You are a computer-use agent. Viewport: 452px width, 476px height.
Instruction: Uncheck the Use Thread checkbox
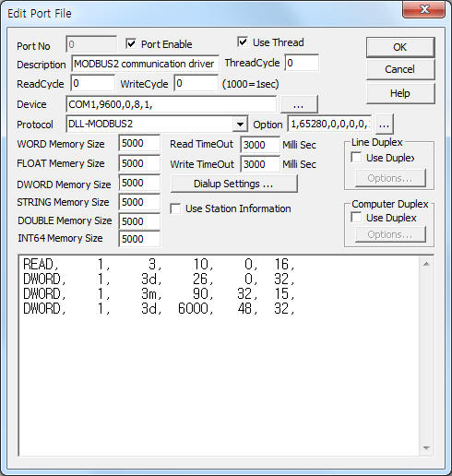pos(243,42)
